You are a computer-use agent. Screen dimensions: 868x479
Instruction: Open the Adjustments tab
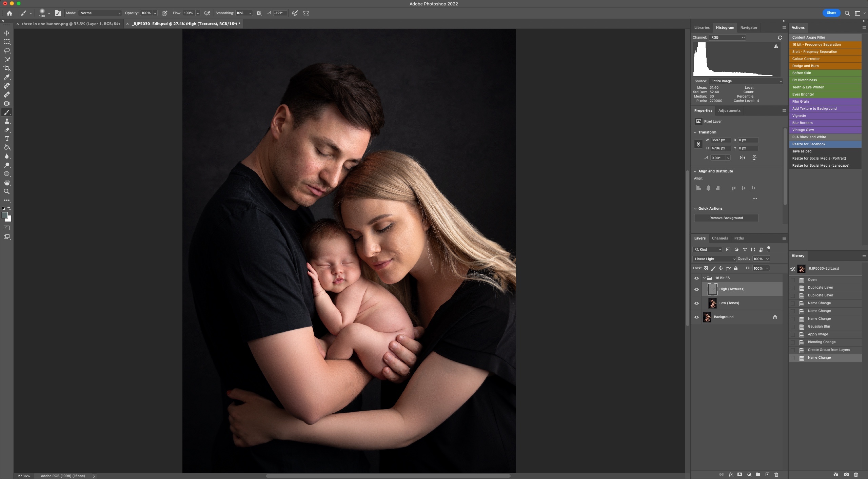pos(729,110)
